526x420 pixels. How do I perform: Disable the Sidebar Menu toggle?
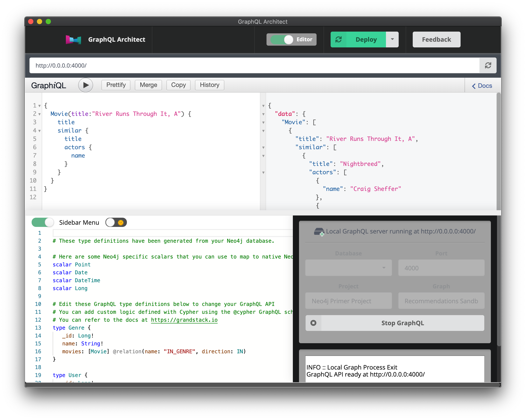[x=42, y=222]
